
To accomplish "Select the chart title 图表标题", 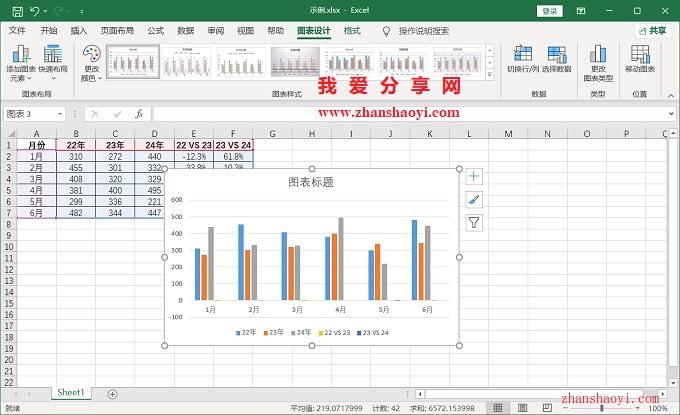I will click(311, 182).
